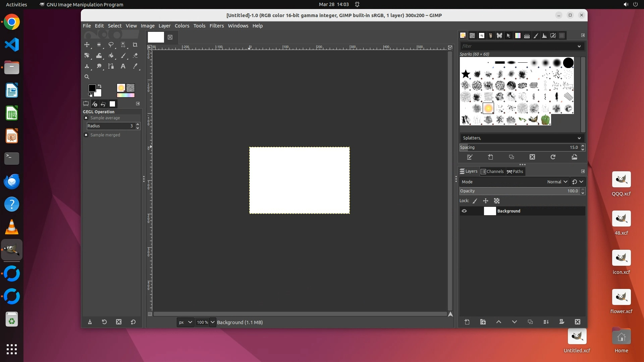
Task: Select the Text tool
Action: point(123,66)
